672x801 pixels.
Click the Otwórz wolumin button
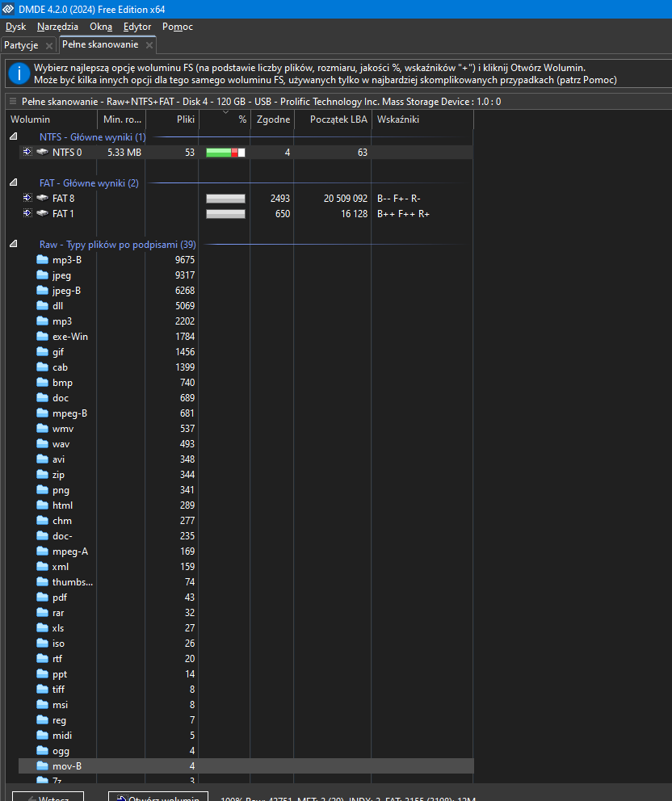[158, 797]
